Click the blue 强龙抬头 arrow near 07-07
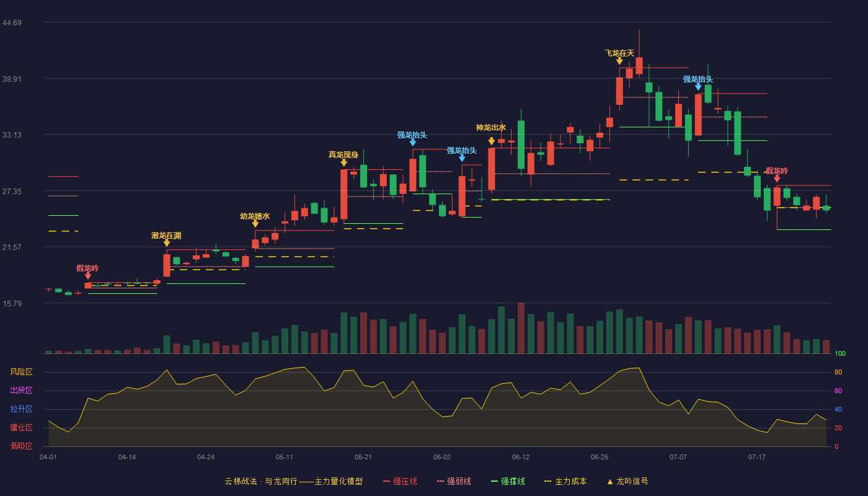 coord(698,87)
